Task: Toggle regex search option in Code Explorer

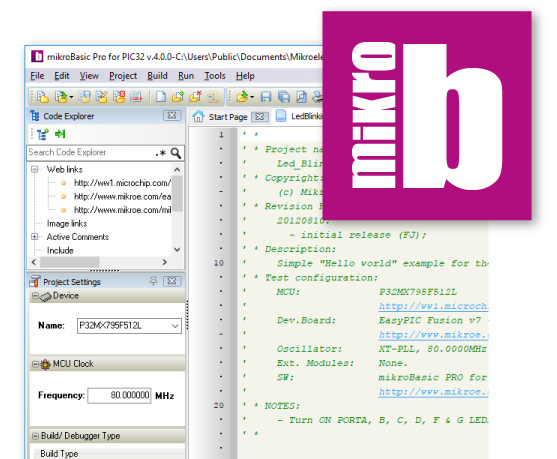Action: point(161,153)
